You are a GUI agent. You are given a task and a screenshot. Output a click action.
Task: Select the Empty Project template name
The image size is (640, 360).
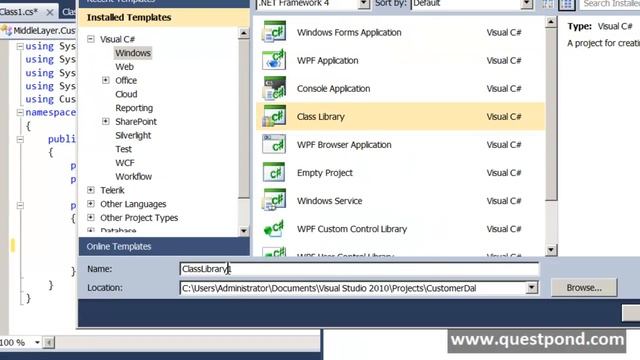click(324, 173)
